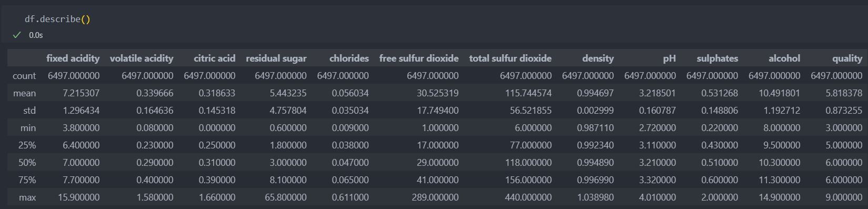Click the count row label
This screenshot has height=209, width=868.
24,76
